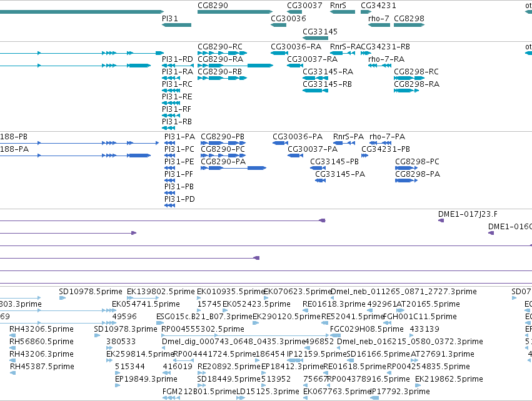Select the PI31-PE protein label
532x401 pixels.
click(179, 162)
